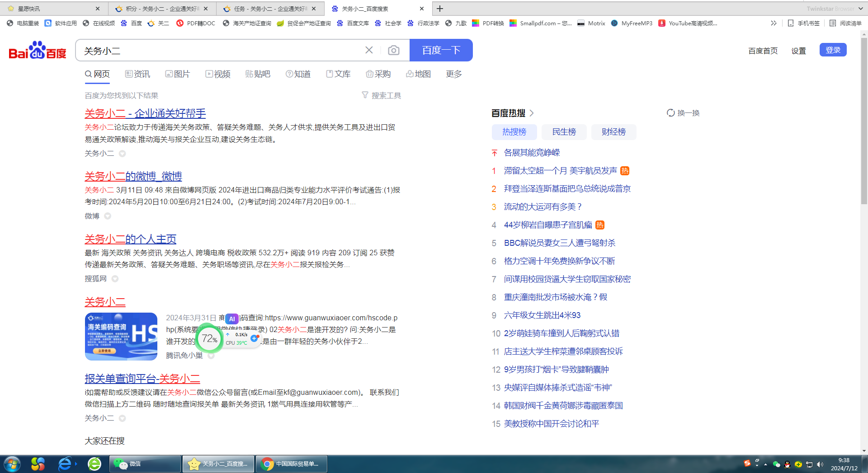Open result 关务小二 - 企业通关好帮手

145,113
